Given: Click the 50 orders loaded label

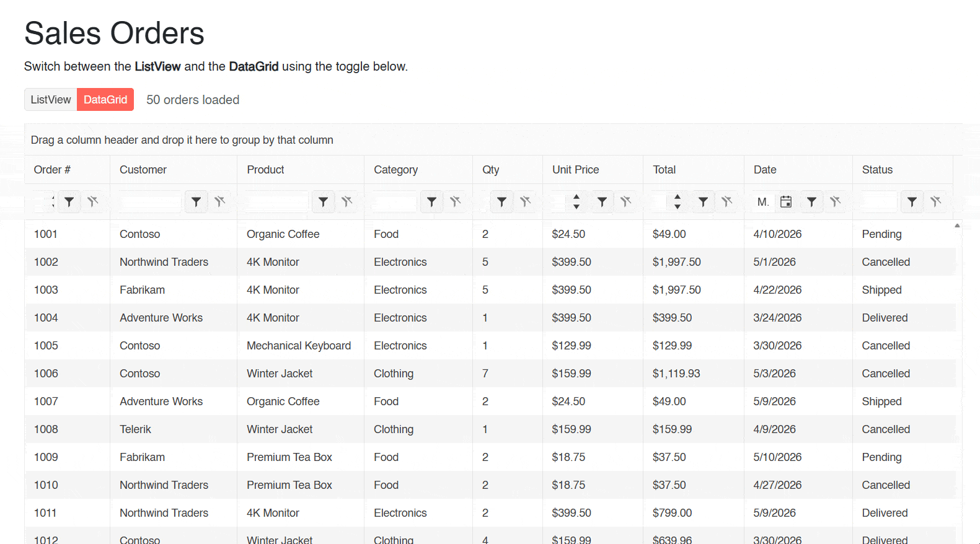Looking at the screenshot, I should 193,100.
